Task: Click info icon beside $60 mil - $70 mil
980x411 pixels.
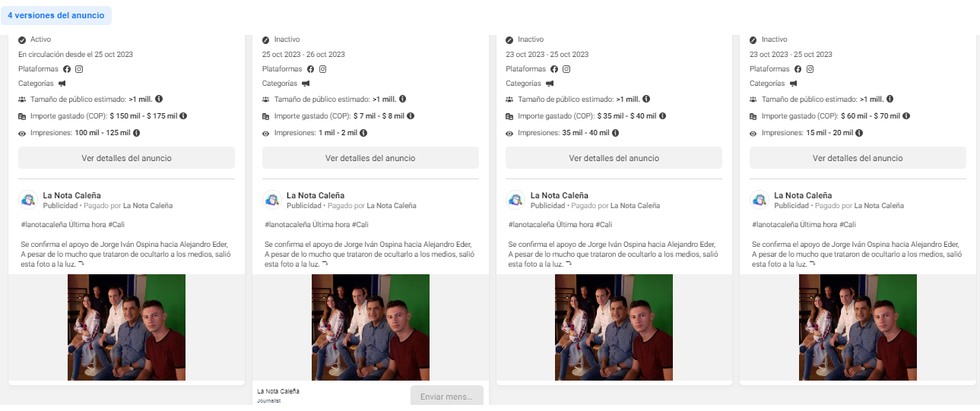Action: coord(905,115)
